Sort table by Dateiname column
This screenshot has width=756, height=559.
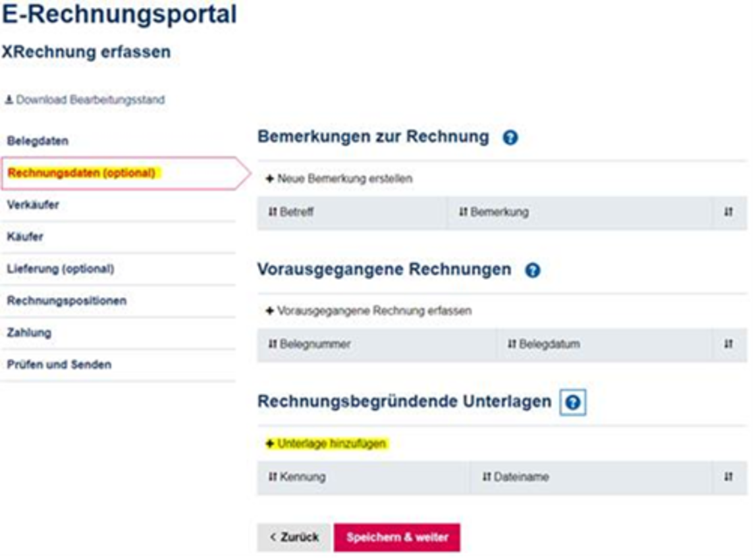tap(516, 477)
